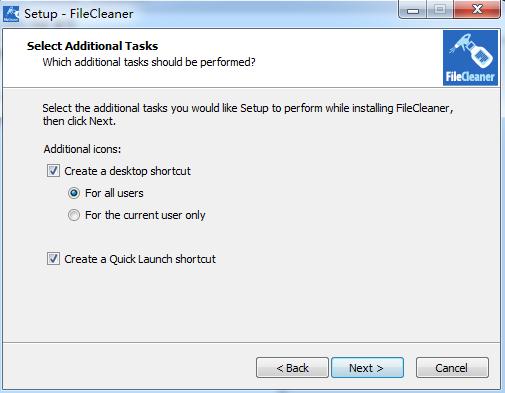
Task: Click the disabled maximize button in the title bar
Action: [440, 10]
